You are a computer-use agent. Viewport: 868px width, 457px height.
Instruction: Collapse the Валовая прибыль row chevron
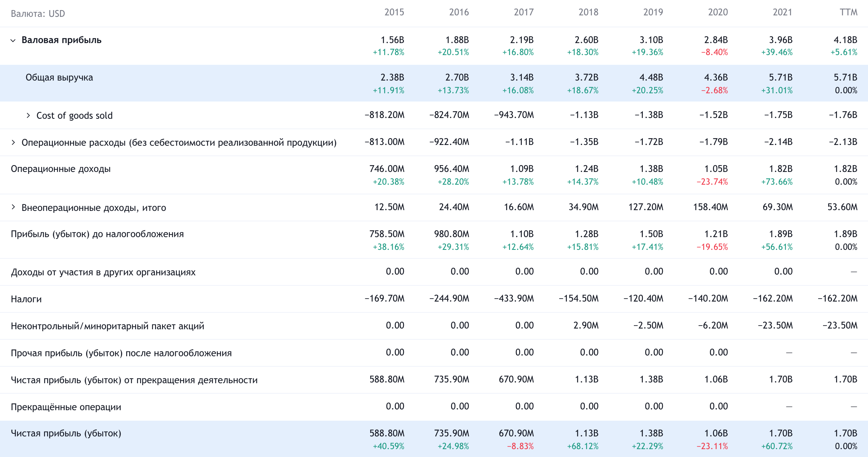pos(13,40)
